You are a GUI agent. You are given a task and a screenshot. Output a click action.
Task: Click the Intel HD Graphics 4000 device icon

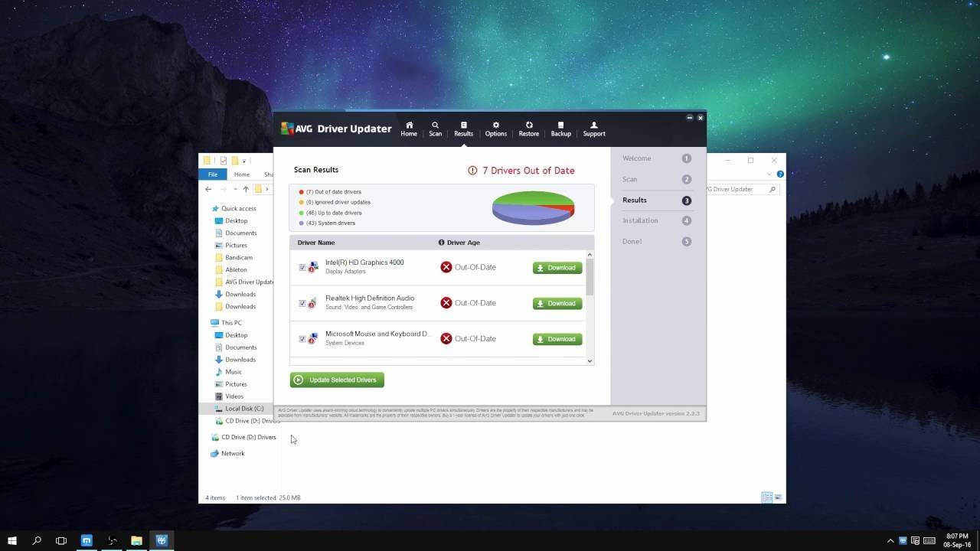313,267
